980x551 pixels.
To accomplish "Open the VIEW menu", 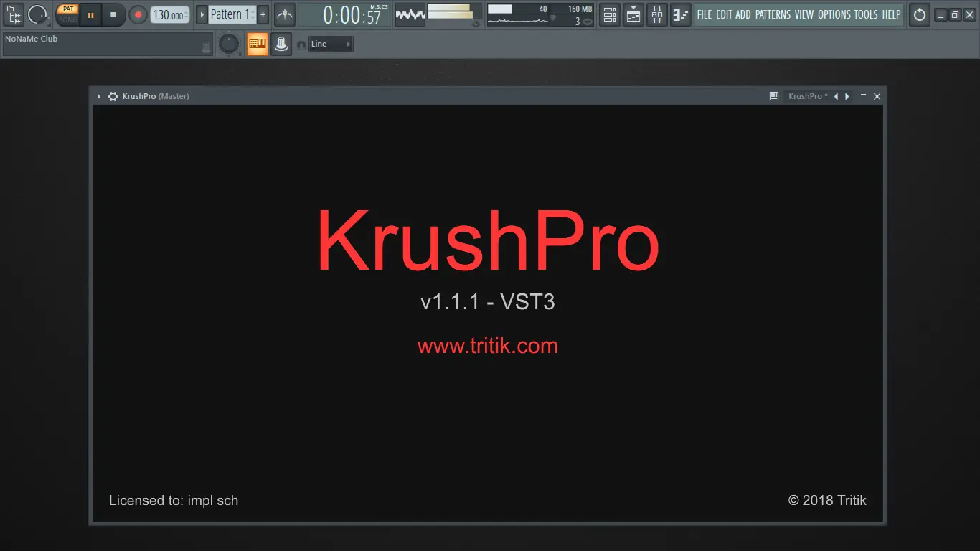I will (804, 14).
